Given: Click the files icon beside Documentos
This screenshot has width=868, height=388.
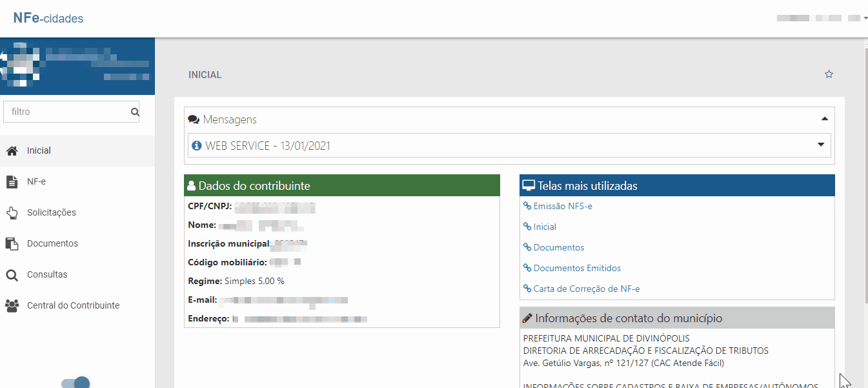Looking at the screenshot, I should tap(12, 243).
